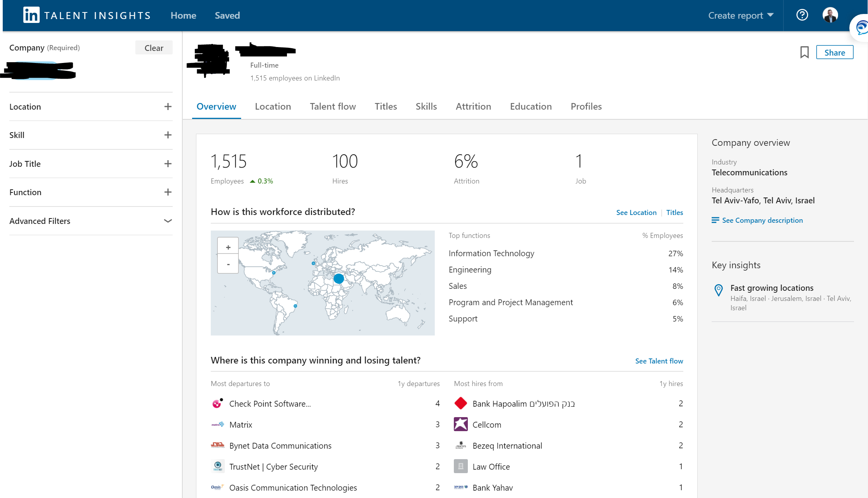868x498 pixels.
Task: Click the US East Coast map dot
Action: pyautogui.click(x=274, y=273)
